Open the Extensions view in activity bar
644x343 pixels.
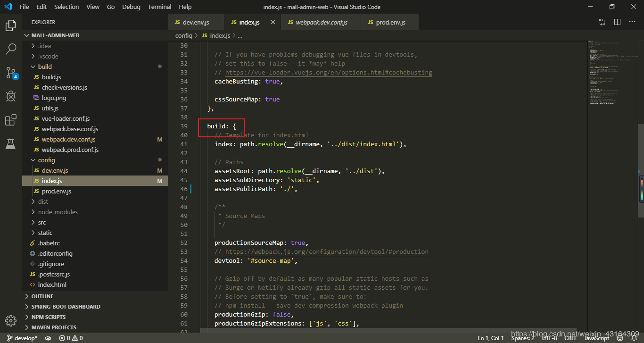10,120
